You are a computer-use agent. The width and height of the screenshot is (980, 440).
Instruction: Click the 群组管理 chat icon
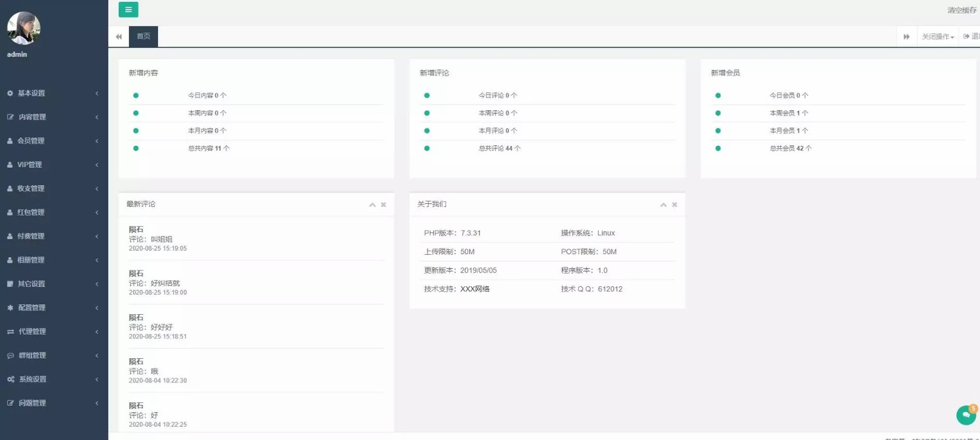(10, 356)
